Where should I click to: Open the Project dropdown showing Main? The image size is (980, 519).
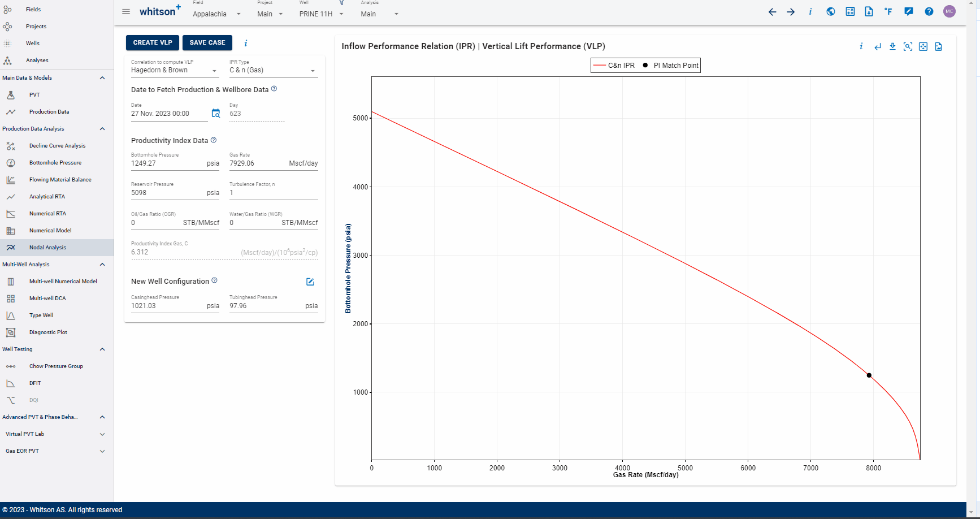point(270,14)
